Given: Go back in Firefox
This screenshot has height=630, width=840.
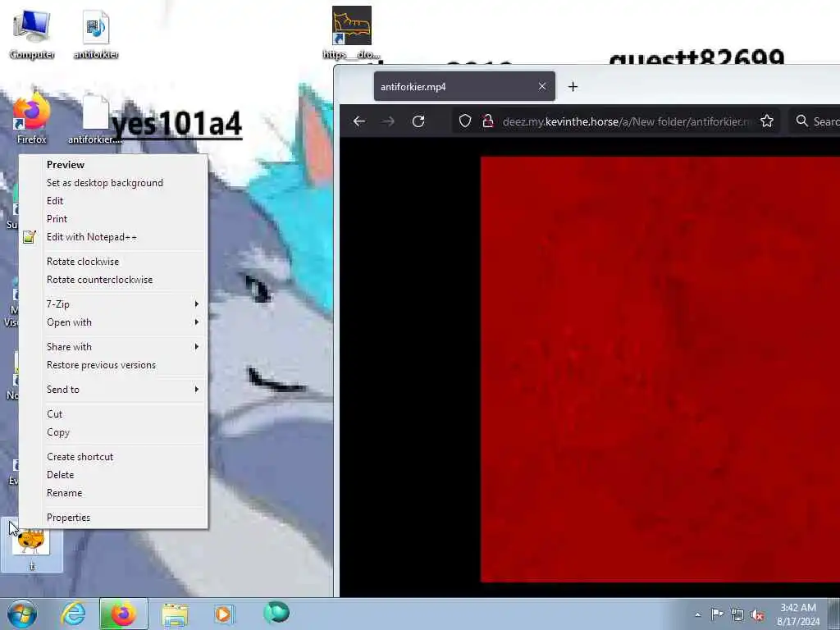Looking at the screenshot, I should (x=359, y=121).
